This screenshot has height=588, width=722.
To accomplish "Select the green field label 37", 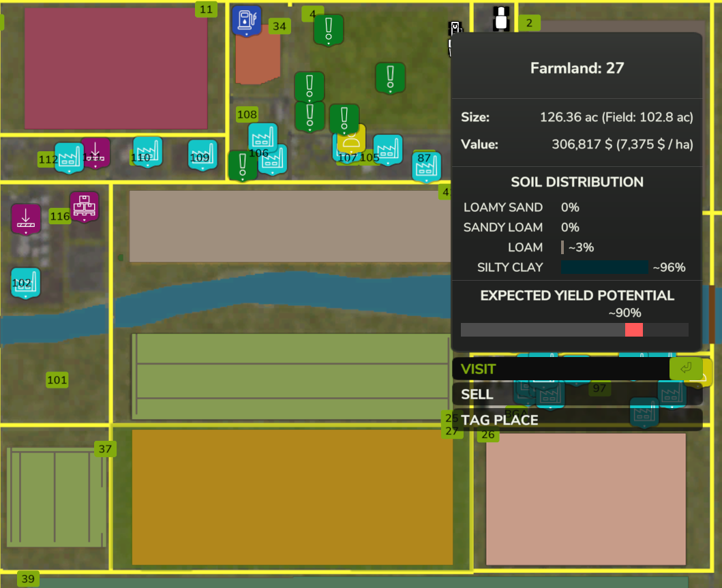I will (105, 448).
